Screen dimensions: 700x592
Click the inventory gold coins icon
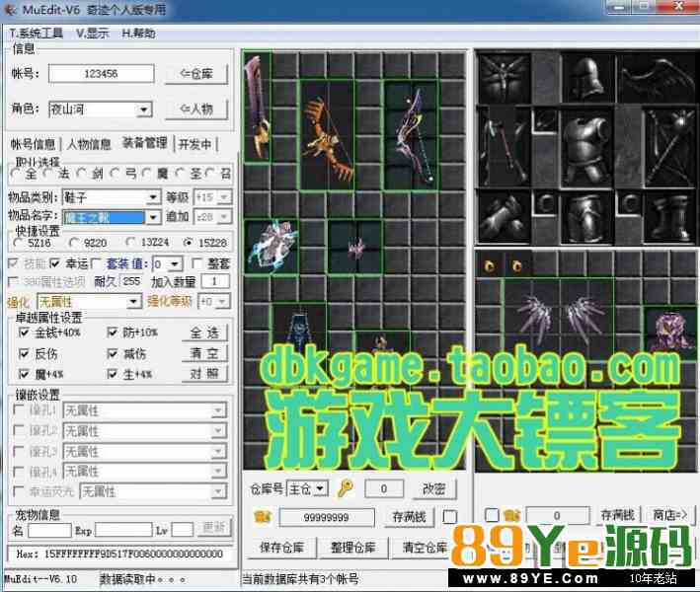click(511, 515)
